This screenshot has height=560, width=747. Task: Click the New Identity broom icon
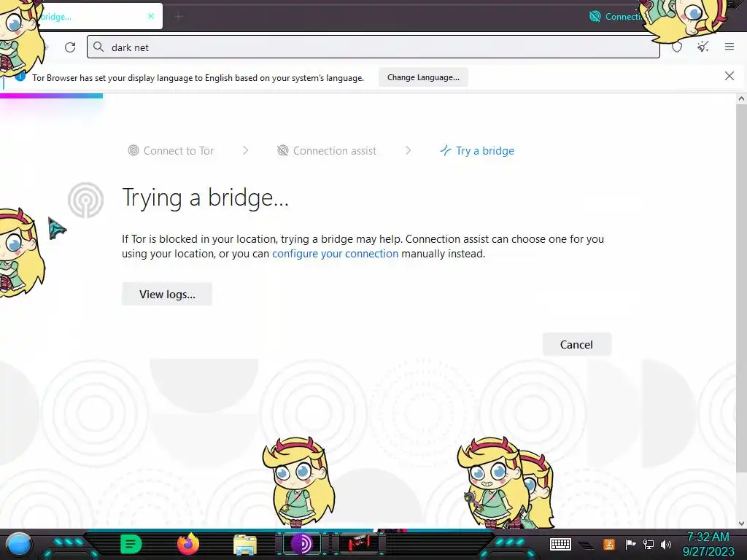tap(703, 46)
